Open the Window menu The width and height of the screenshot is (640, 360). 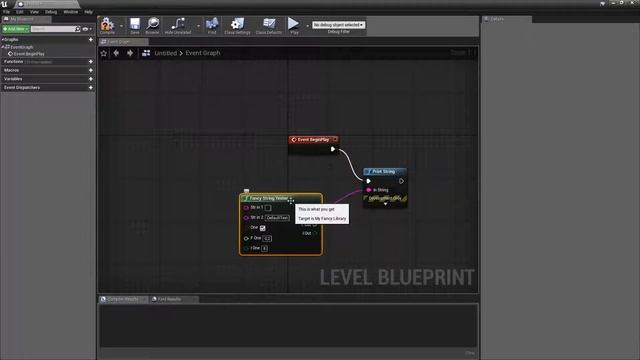point(71,12)
